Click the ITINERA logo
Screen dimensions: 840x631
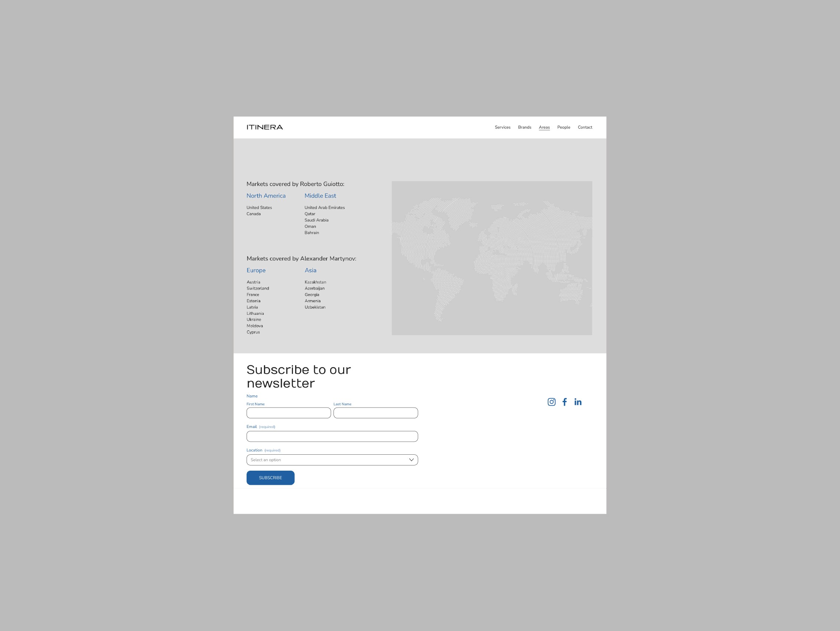point(265,127)
